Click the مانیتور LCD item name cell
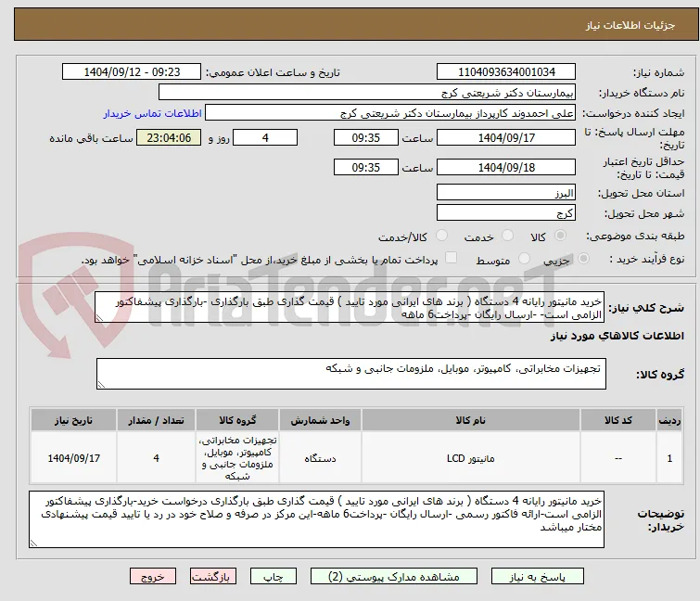Image resolution: width=700 pixels, height=601 pixels. [x=471, y=458]
